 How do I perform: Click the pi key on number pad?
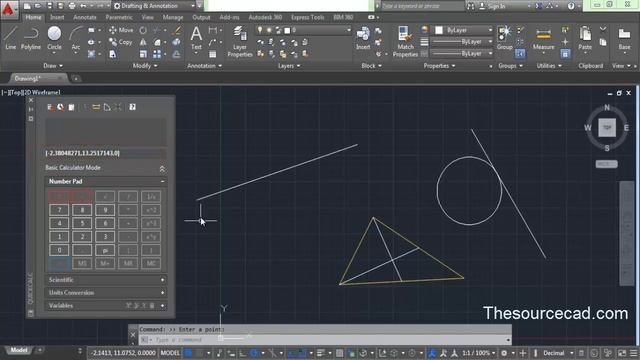tap(105, 250)
